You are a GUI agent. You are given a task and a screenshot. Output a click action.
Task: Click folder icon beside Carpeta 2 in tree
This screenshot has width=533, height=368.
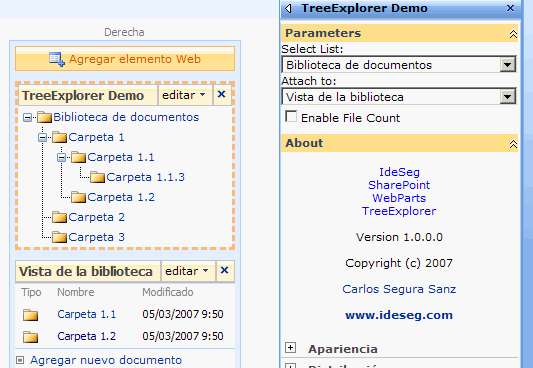(59, 217)
